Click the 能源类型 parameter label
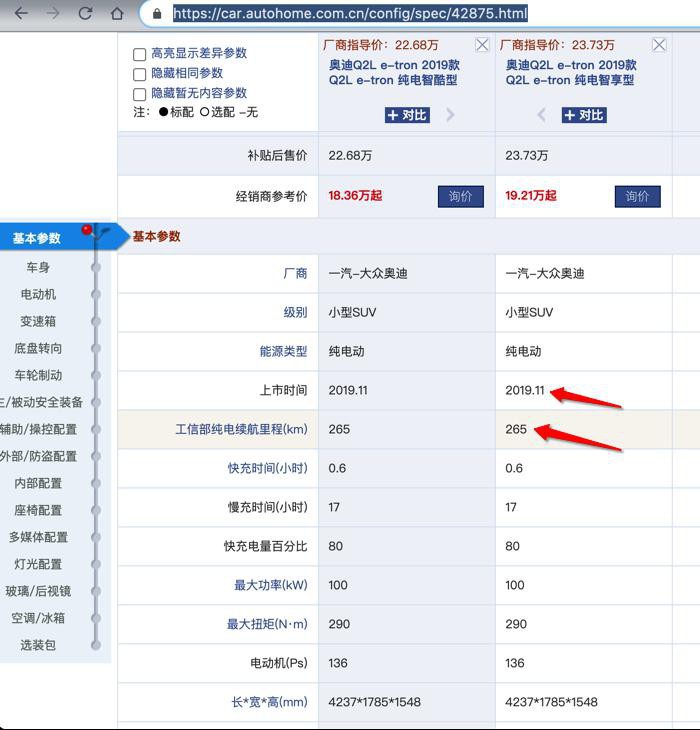This screenshot has height=730, width=700. 283,351
